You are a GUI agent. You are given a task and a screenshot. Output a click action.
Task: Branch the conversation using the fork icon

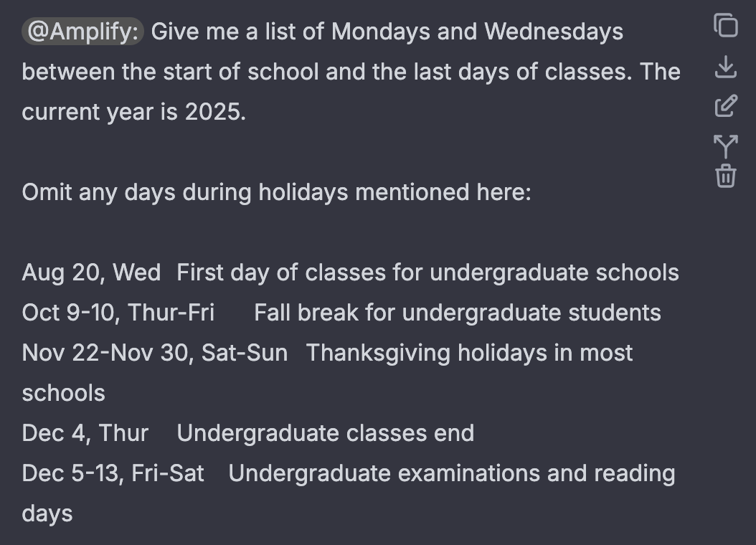coord(726,146)
